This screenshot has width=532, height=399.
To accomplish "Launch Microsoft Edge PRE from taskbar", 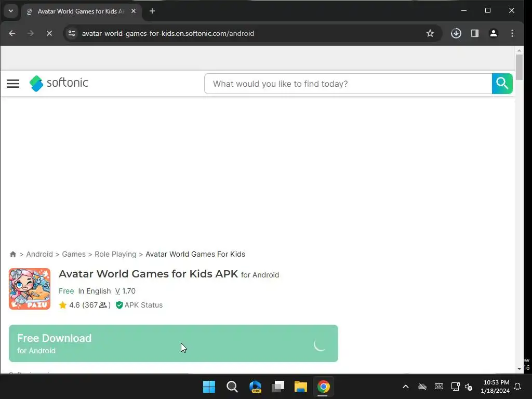I will click(x=255, y=387).
